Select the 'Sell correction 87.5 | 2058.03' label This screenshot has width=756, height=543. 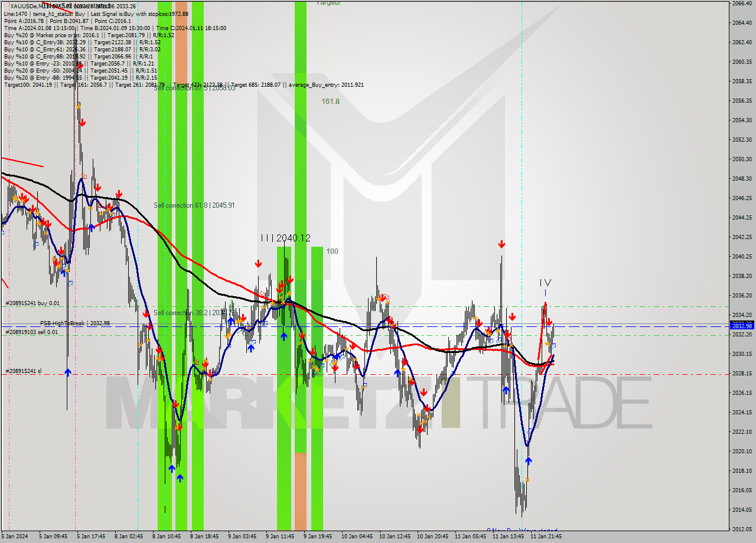194,88
